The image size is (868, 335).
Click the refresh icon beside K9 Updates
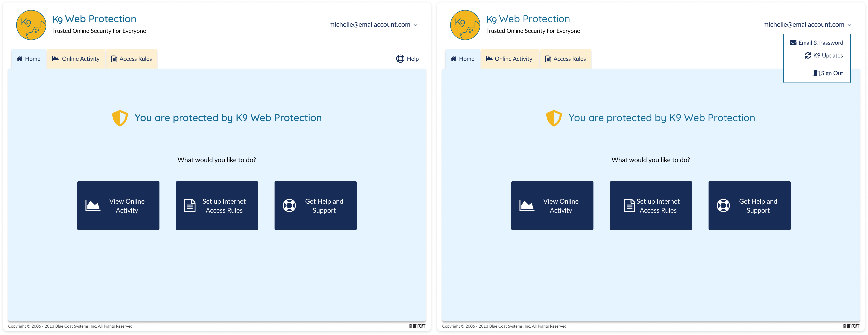(808, 56)
